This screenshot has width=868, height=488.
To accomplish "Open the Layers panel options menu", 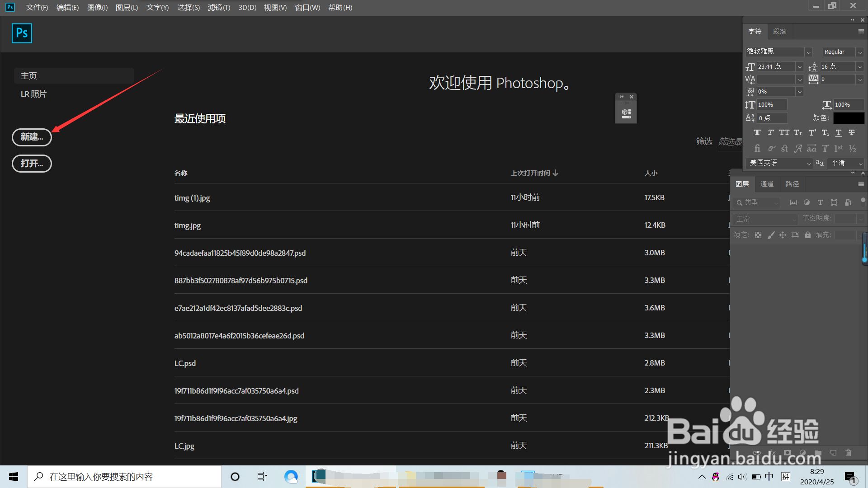I will coord(861,184).
